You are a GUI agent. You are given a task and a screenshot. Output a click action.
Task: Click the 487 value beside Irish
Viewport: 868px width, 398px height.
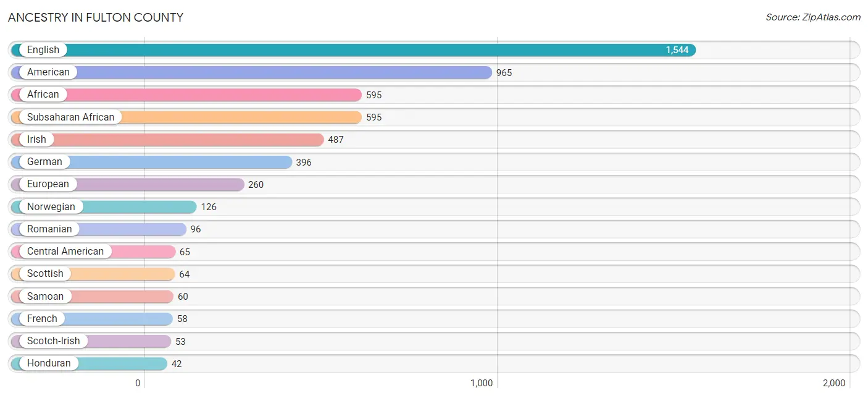pos(336,140)
